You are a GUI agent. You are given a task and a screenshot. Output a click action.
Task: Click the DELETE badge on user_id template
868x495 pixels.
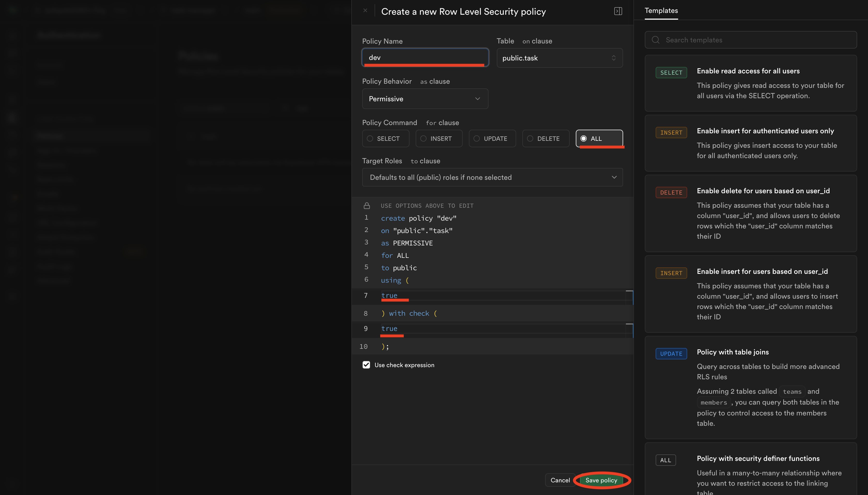pyautogui.click(x=671, y=192)
